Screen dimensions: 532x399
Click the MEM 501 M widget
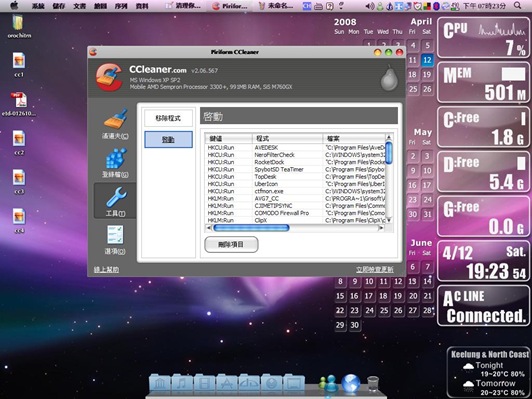pos(483,82)
